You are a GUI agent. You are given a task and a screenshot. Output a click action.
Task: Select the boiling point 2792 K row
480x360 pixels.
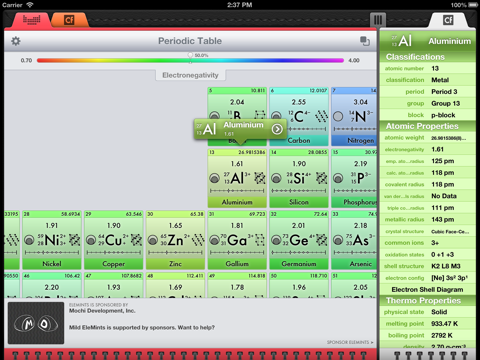(427, 335)
